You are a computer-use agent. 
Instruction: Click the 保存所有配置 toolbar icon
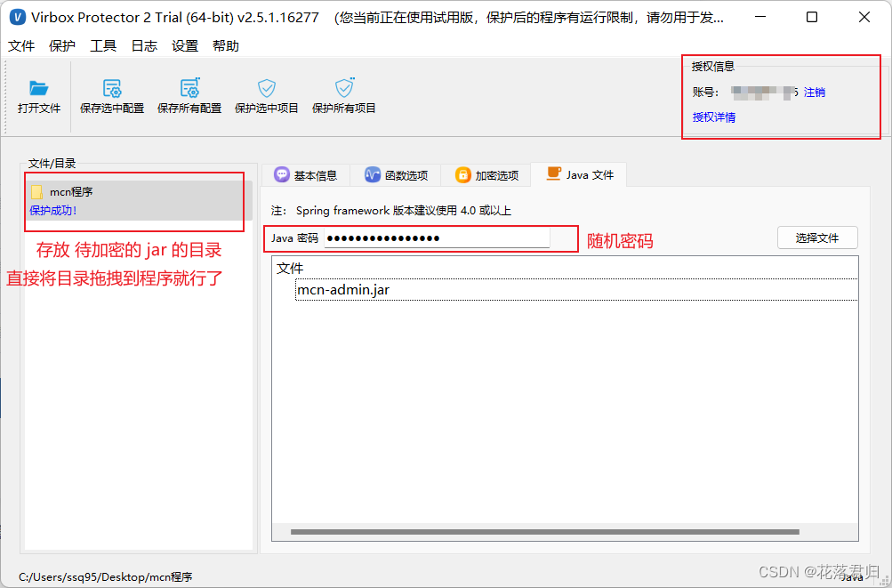189,88
